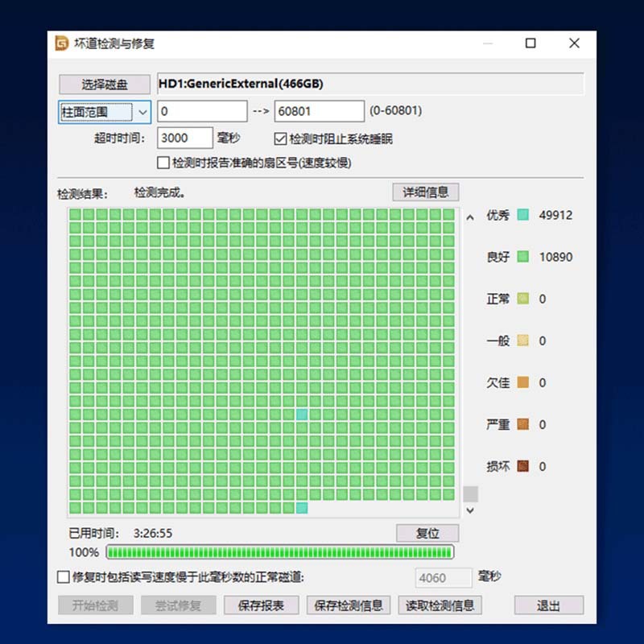Click the 损坏 brown legend swatch
Image resolution: width=644 pixels, height=644 pixels.
524,466
